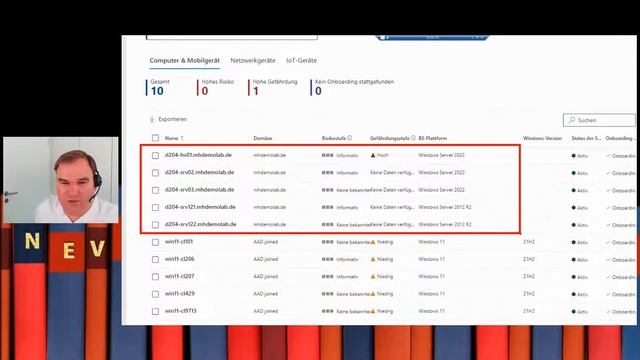Image resolution: width=640 pixels, height=360 pixels.
Task: Click the Niedrig warning triangle for win11-cl207
Action: tap(373, 276)
